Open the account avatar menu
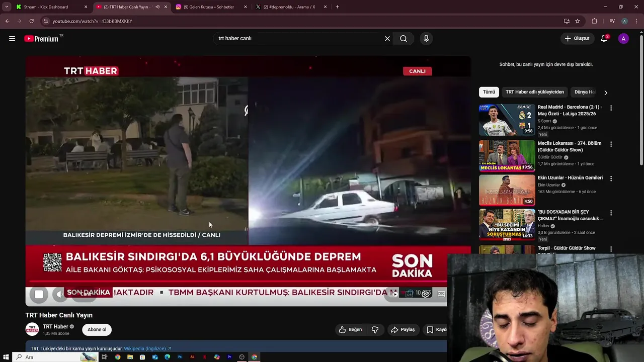This screenshot has height=362, width=644. click(x=623, y=39)
